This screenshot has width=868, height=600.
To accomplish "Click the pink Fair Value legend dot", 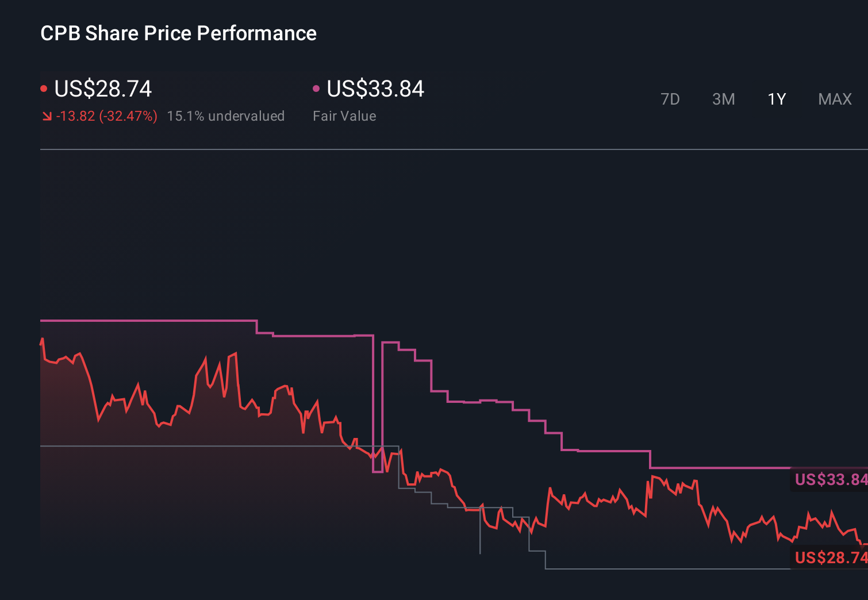I will [x=315, y=87].
